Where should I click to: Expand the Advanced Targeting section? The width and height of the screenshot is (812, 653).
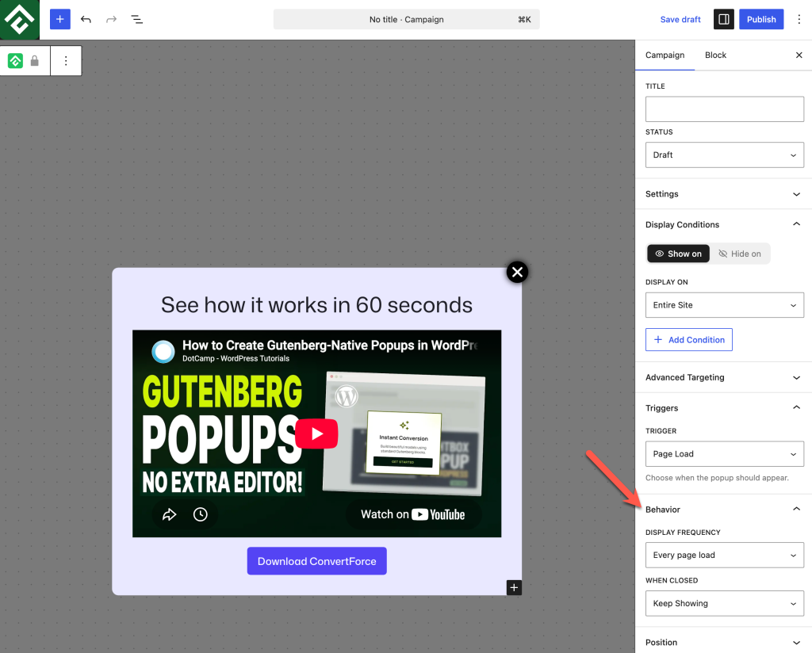tap(723, 377)
